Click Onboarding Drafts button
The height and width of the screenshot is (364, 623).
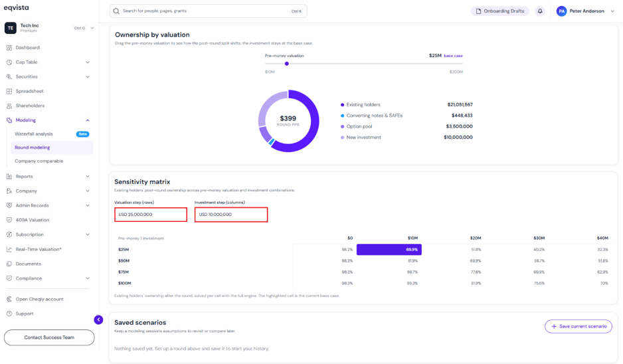click(500, 11)
